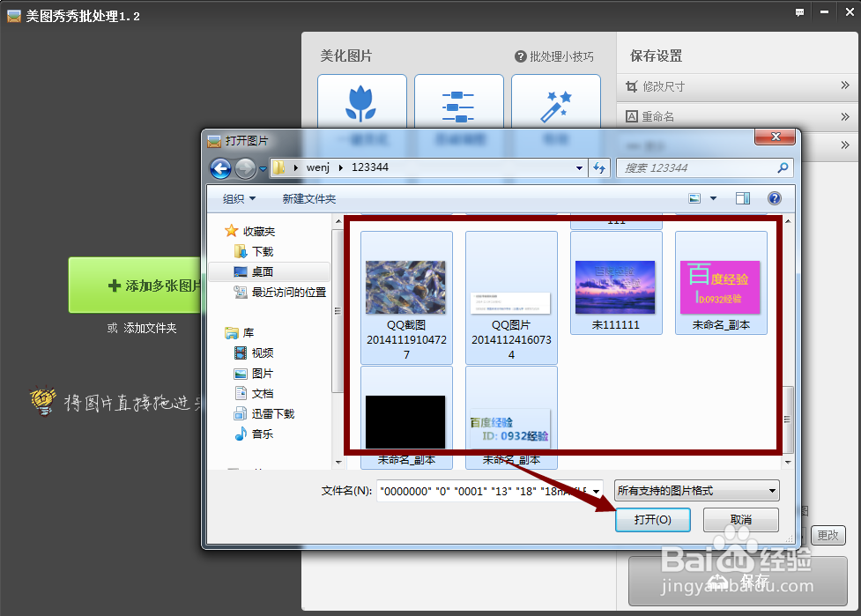Click the feedback chat icon in title bar
The width and height of the screenshot is (861, 616).
point(799,12)
